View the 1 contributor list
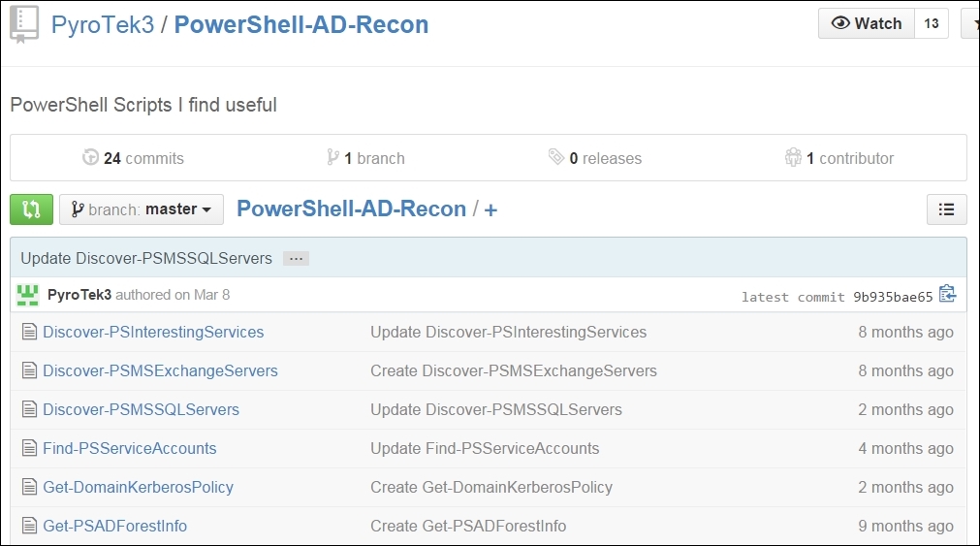 (x=839, y=158)
